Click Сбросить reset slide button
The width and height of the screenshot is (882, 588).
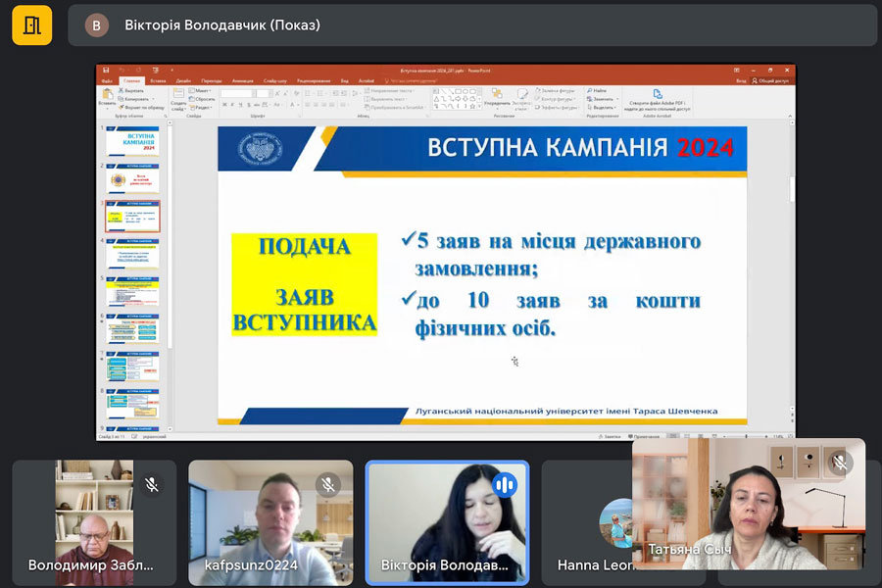[x=202, y=99]
